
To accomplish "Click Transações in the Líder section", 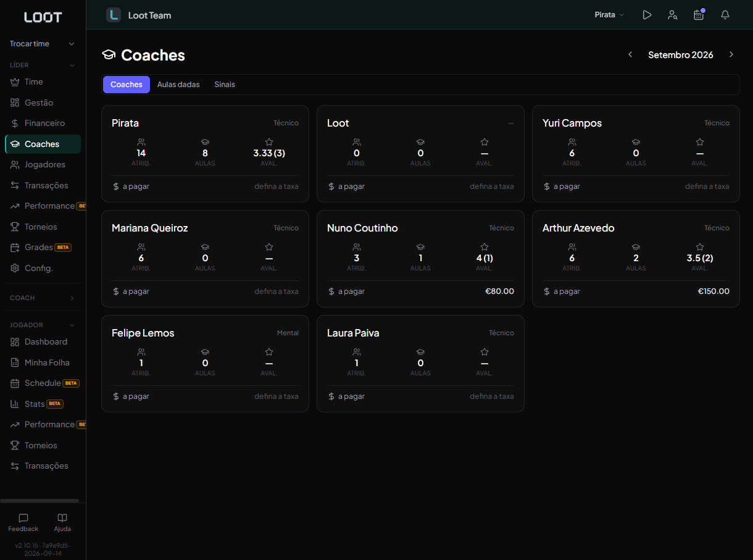I will pos(43,185).
